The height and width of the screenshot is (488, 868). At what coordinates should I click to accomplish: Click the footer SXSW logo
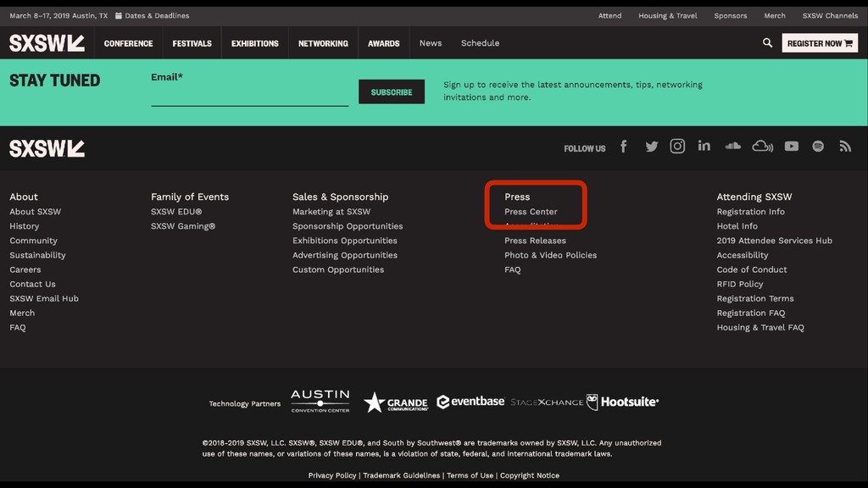point(47,148)
